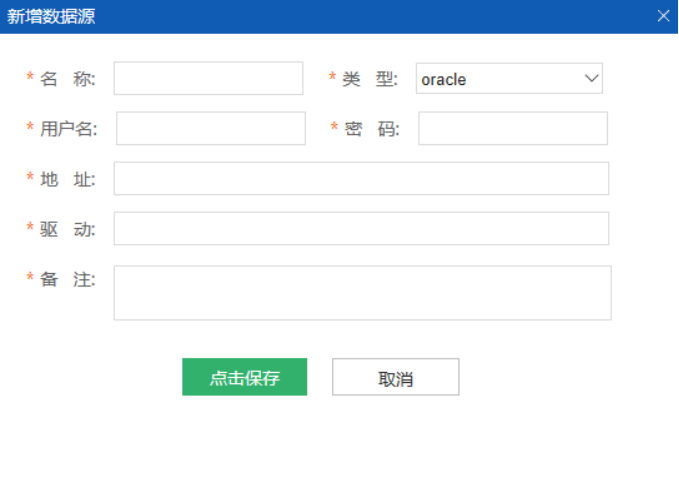This screenshot has height=487, width=679.
Task: Click the 密码 label text
Action: pyautogui.click(x=372, y=129)
